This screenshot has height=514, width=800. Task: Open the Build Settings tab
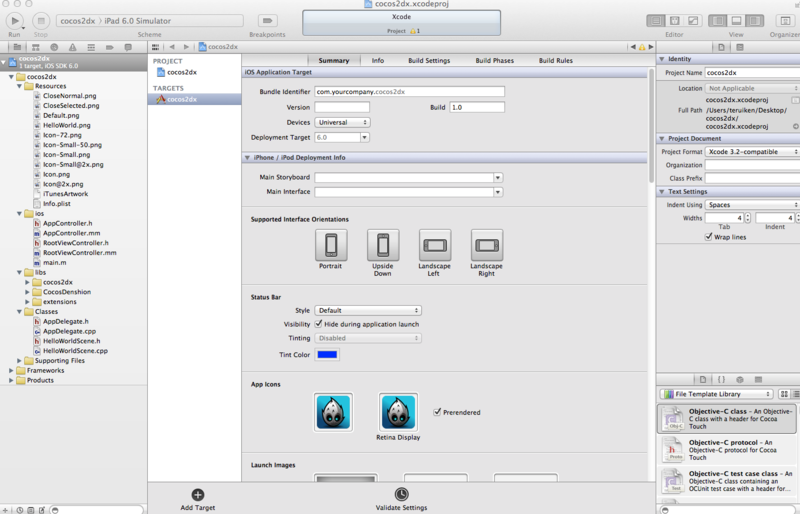pos(429,60)
